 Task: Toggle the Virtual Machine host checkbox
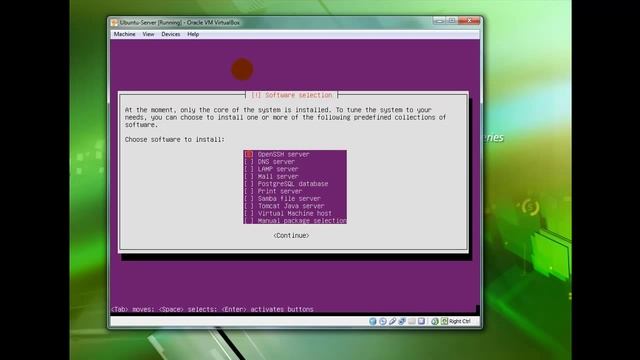coord(249,213)
